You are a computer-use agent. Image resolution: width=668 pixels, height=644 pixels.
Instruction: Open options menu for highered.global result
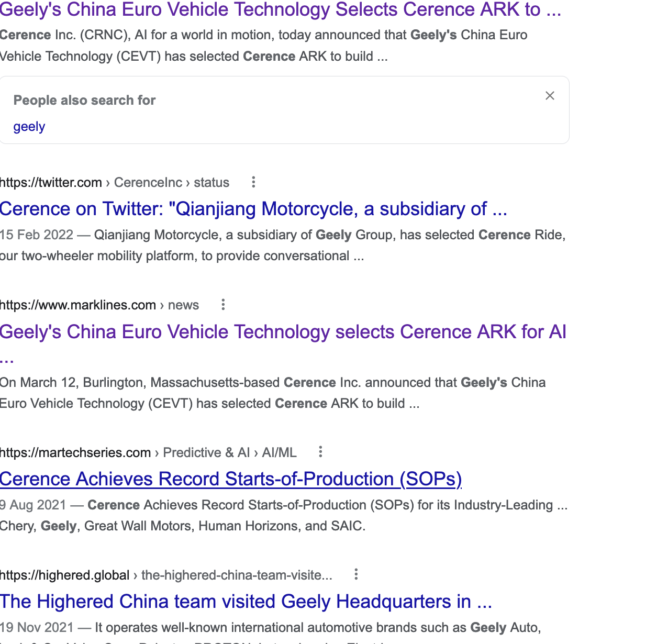tap(356, 574)
